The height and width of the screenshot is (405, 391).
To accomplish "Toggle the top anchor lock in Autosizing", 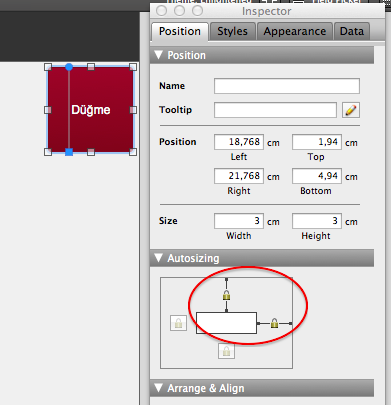I will [x=226, y=295].
